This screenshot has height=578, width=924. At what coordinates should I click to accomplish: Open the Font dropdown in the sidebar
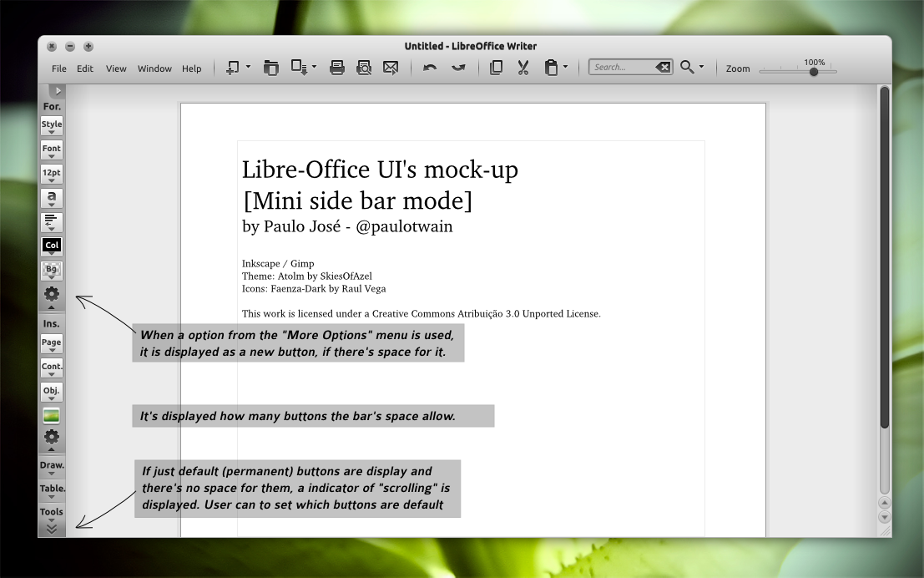coord(51,150)
